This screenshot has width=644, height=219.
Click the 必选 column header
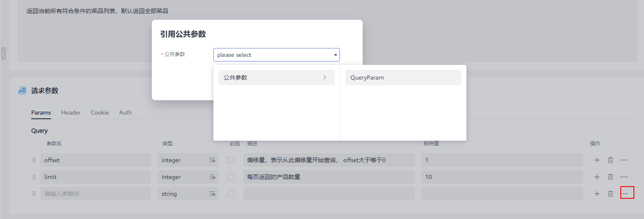(x=234, y=144)
